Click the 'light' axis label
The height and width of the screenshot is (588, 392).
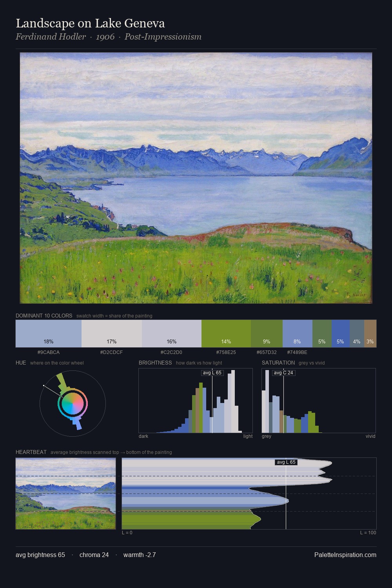[248, 436]
